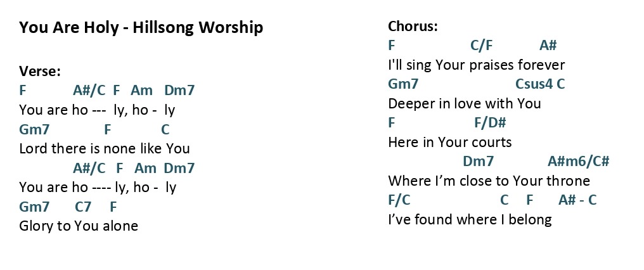
Task: Select the 'Verse:' section heading
Action: pos(40,71)
